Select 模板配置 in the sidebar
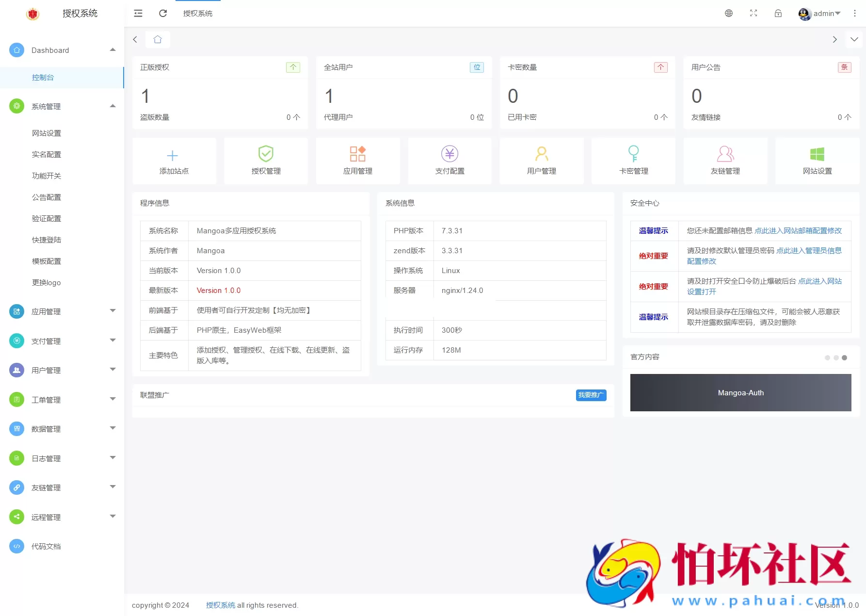Image resolution: width=866 pixels, height=616 pixels. (46, 261)
